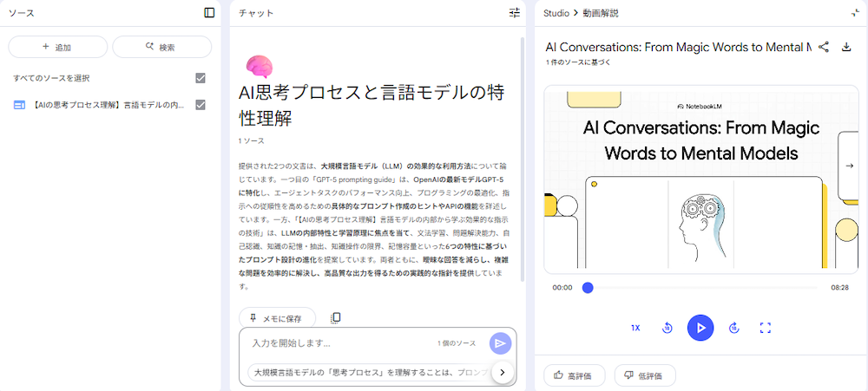Click the '1 ソース' count under title
The width and height of the screenshot is (868, 391).
pyautogui.click(x=252, y=141)
